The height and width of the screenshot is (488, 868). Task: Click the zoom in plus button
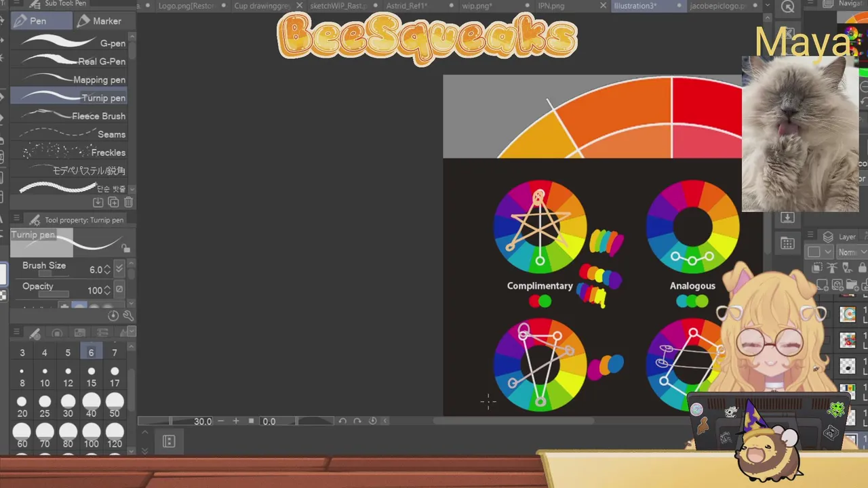click(236, 421)
